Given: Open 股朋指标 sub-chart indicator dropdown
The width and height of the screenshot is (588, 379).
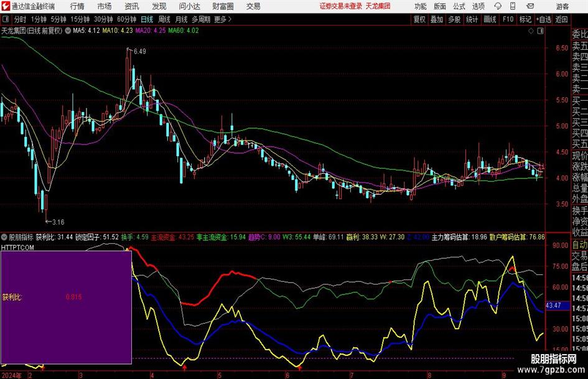Looking at the screenshot, I should 4,237.
